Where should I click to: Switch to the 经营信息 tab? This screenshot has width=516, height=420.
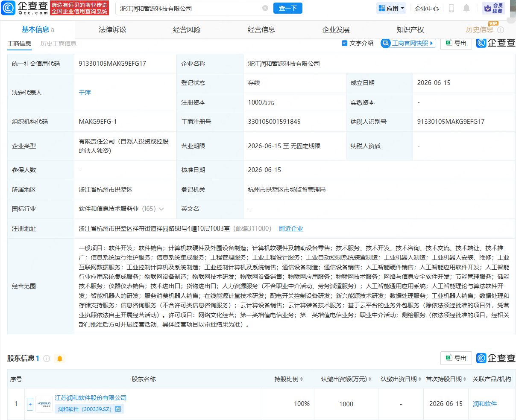(x=261, y=29)
